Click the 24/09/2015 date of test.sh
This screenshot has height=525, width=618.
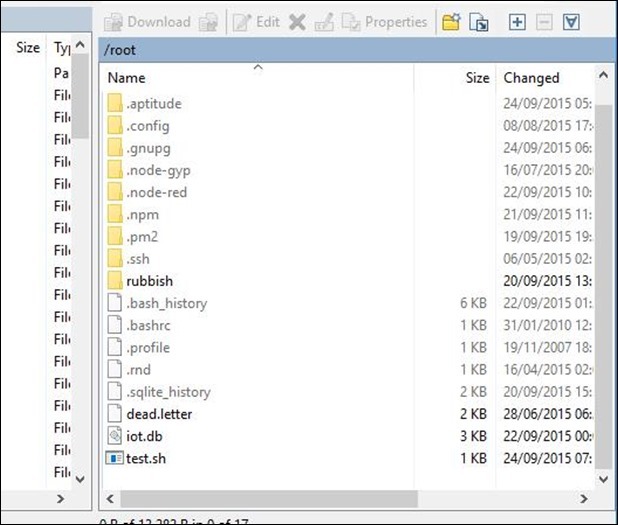pos(547,458)
